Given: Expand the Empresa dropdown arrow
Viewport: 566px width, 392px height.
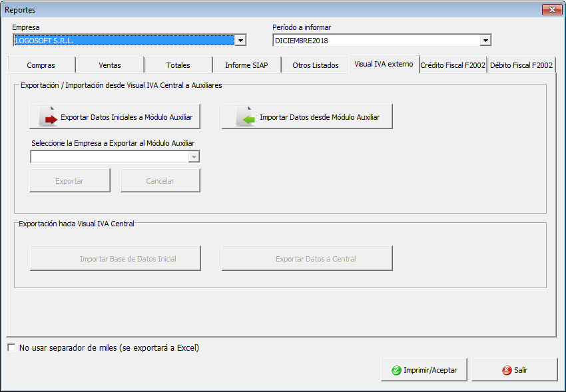Looking at the screenshot, I should point(241,41).
